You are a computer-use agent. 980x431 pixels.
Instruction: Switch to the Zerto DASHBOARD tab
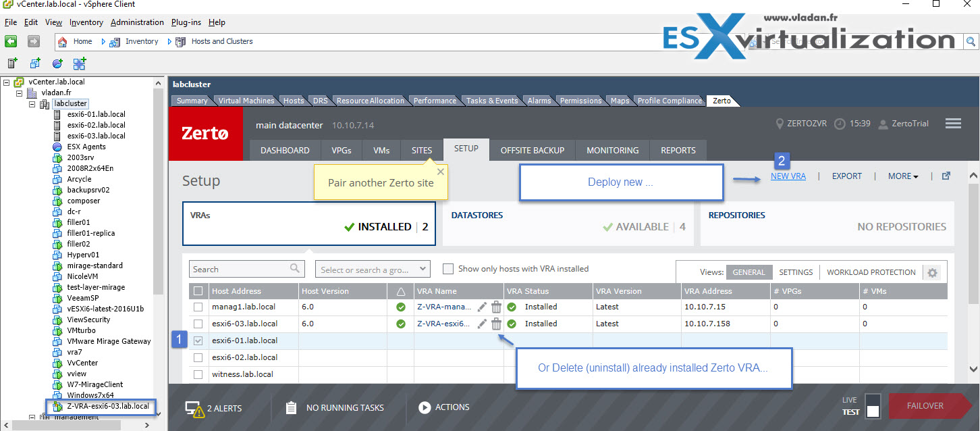pyautogui.click(x=285, y=150)
